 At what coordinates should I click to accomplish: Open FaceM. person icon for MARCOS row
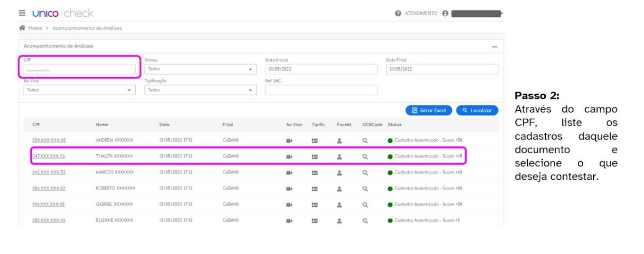pos(340,173)
